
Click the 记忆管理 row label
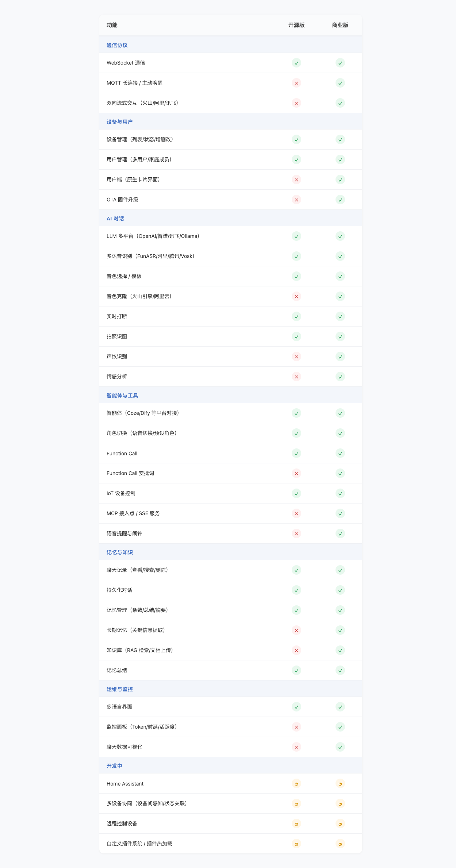pyautogui.click(x=138, y=610)
